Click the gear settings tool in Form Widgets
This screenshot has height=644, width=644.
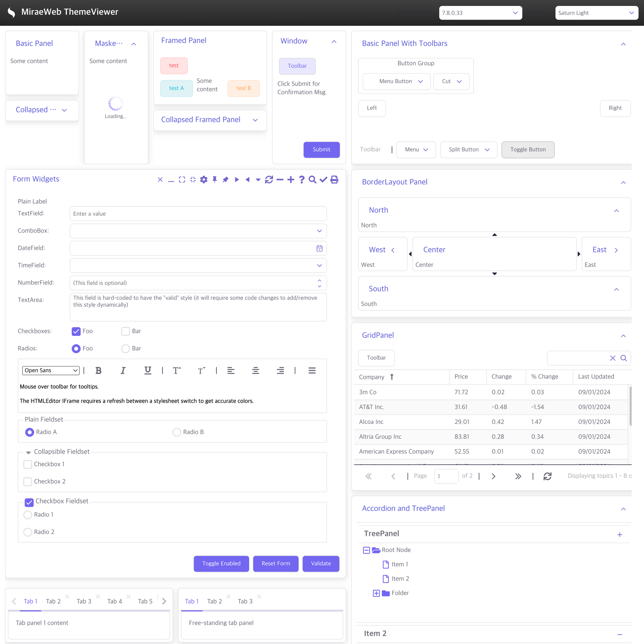pyautogui.click(x=204, y=180)
